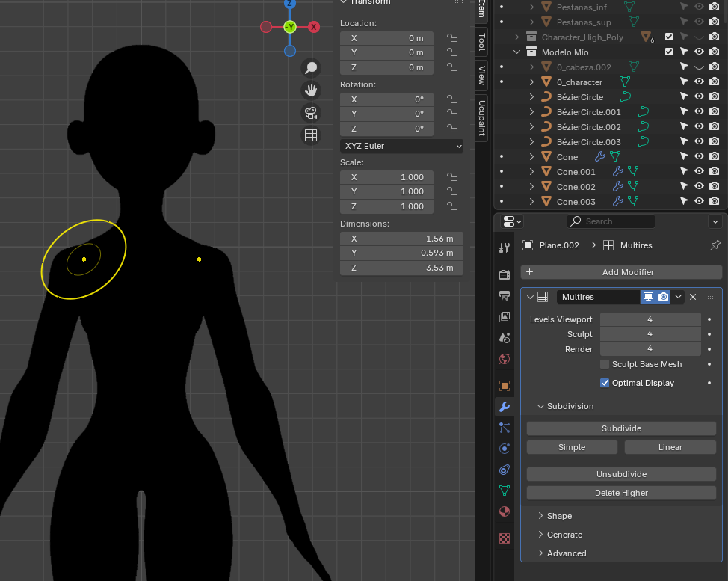Enable the Sculpt Base Mesh checkbox

[605, 364]
